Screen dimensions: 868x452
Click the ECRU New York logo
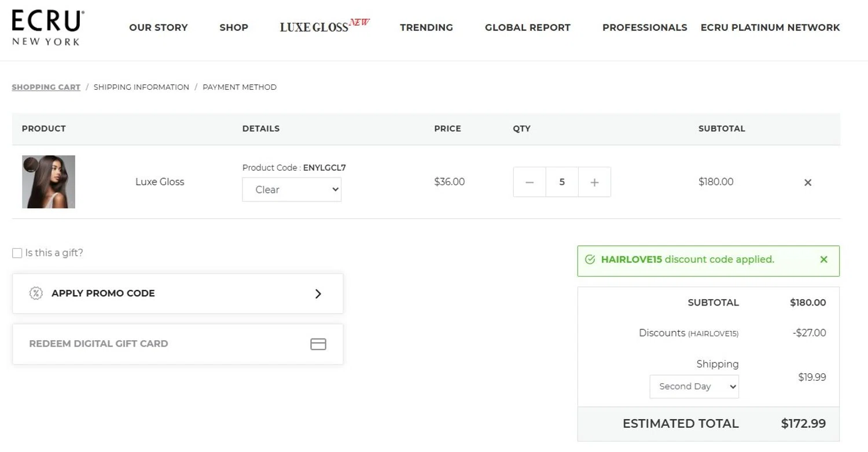pyautogui.click(x=48, y=27)
